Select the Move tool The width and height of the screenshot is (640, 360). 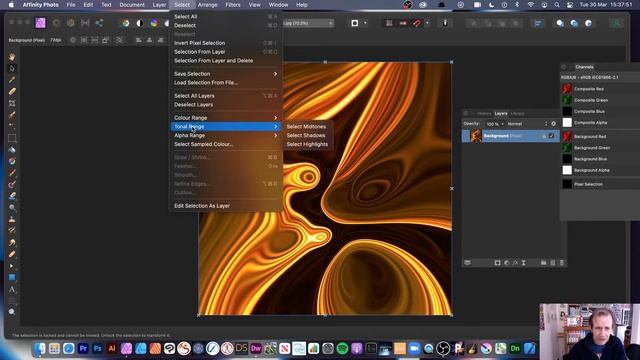[x=12, y=68]
